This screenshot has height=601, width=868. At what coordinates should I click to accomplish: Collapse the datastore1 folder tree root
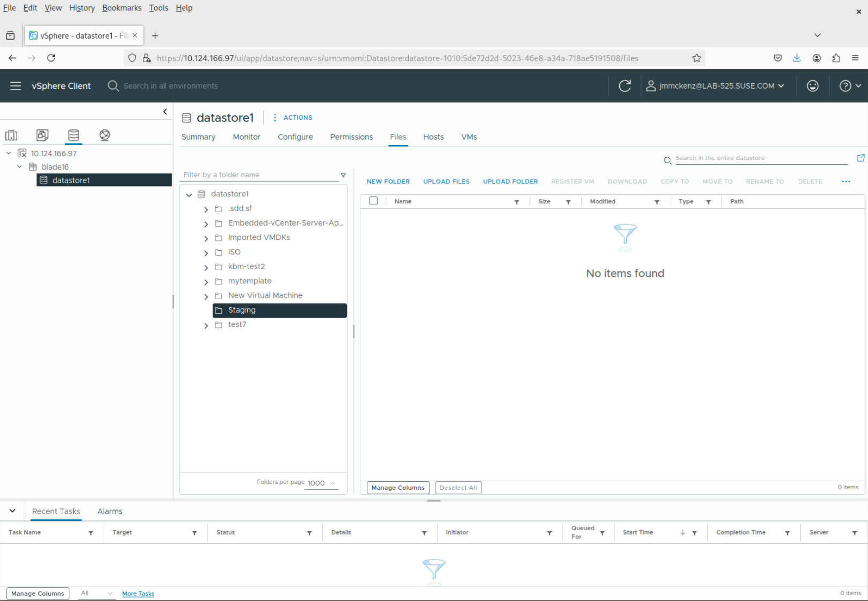coord(189,194)
